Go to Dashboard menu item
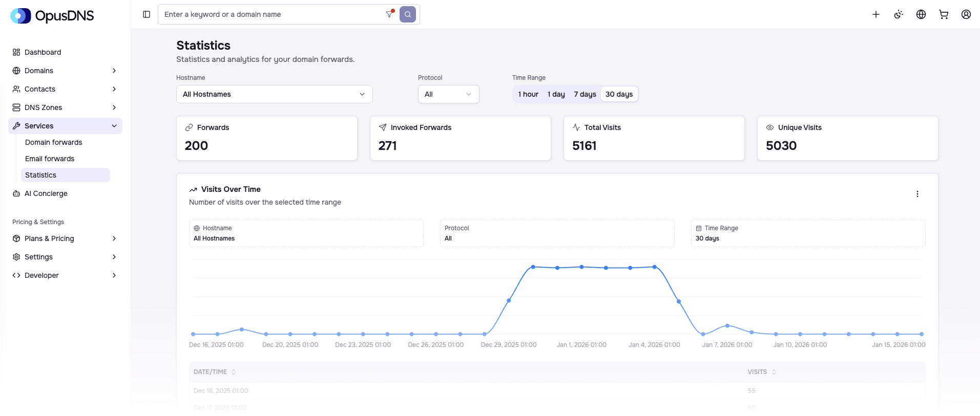Image resolution: width=980 pixels, height=416 pixels. (x=65, y=52)
